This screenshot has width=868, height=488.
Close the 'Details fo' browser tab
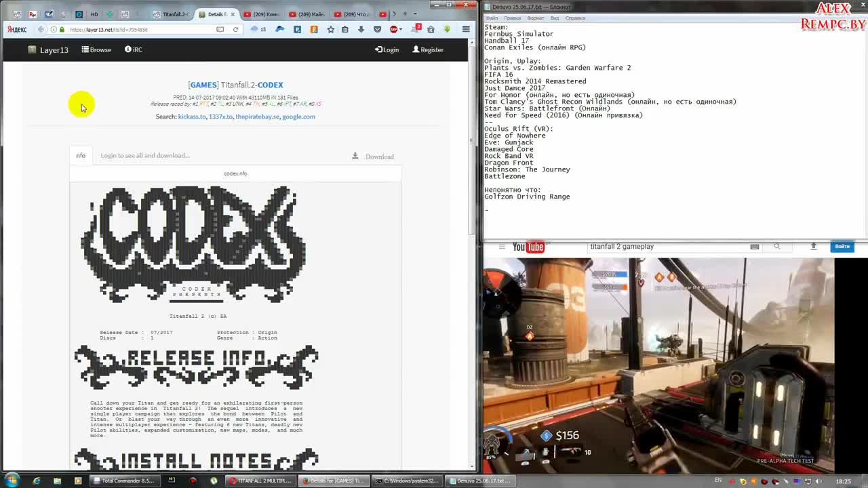pyautogui.click(x=233, y=14)
